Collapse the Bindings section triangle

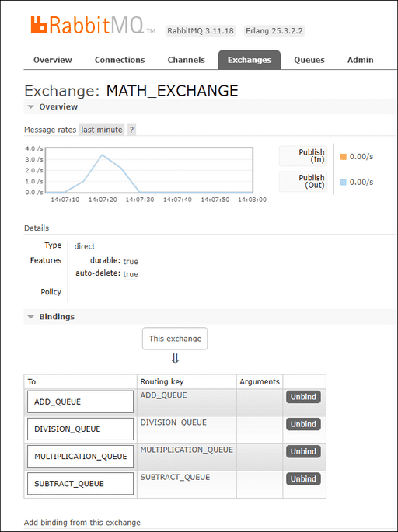click(30, 317)
